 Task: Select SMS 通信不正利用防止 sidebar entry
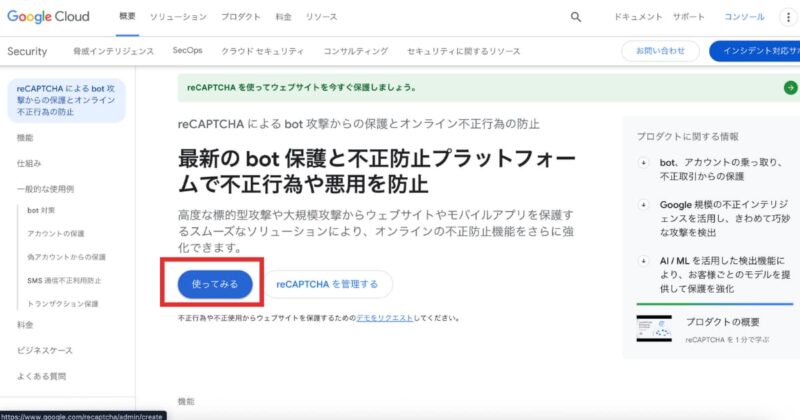click(x=64, y=281)
